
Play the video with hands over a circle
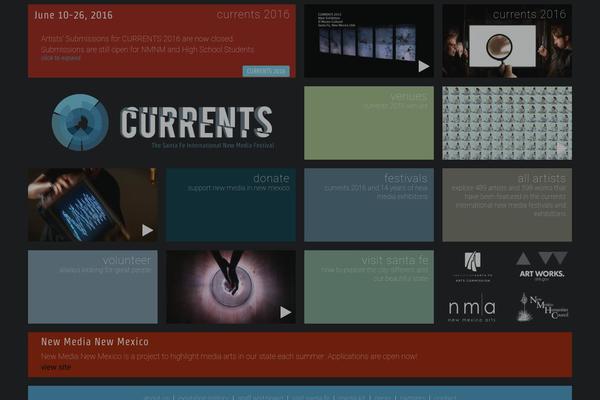285,312
